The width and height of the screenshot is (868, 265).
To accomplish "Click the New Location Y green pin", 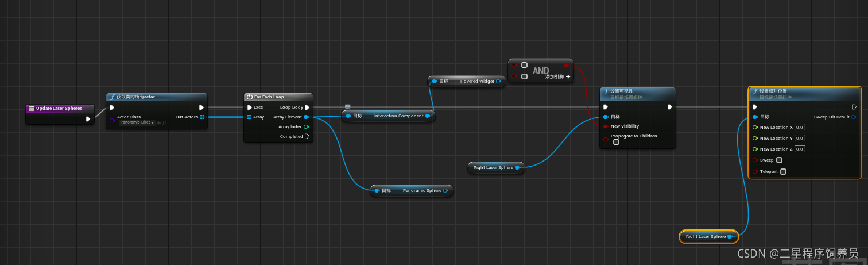I will coord(755,138).
